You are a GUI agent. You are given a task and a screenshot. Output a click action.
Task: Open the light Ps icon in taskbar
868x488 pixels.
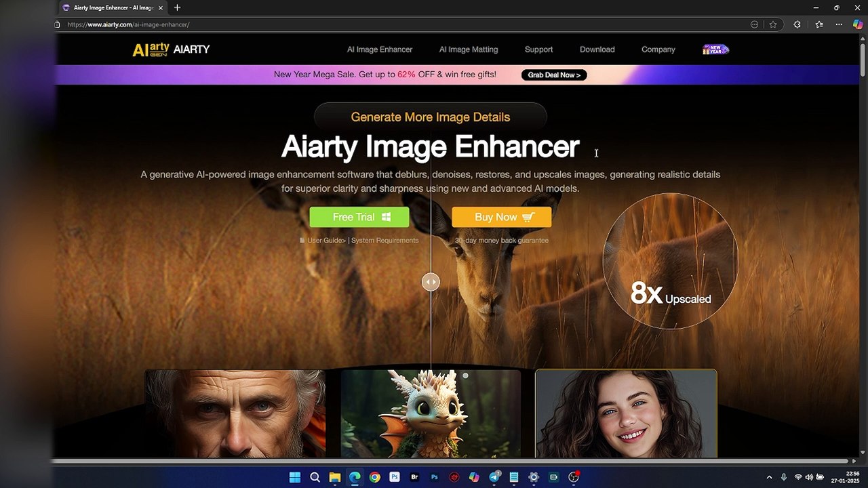[x=394, y=477]
